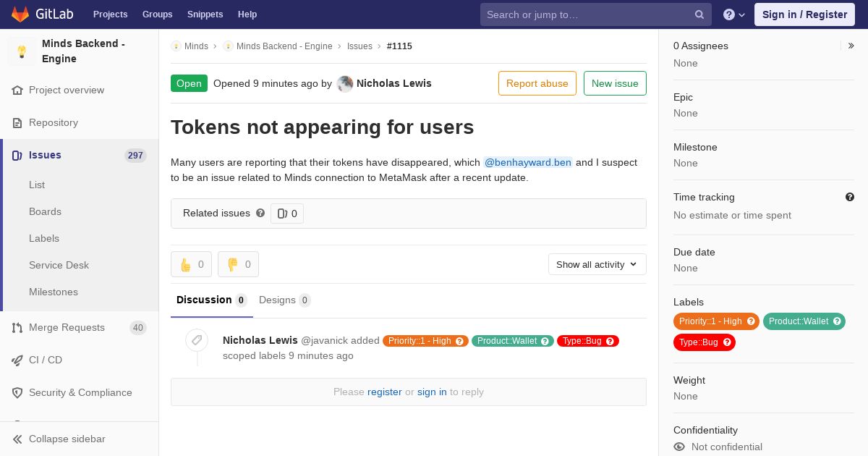Image resolution: width=868 pixels, height=456 pixels.
Task: Click help icon on sidebar Priority::1 - High label
Action: [x=751, y=321]
